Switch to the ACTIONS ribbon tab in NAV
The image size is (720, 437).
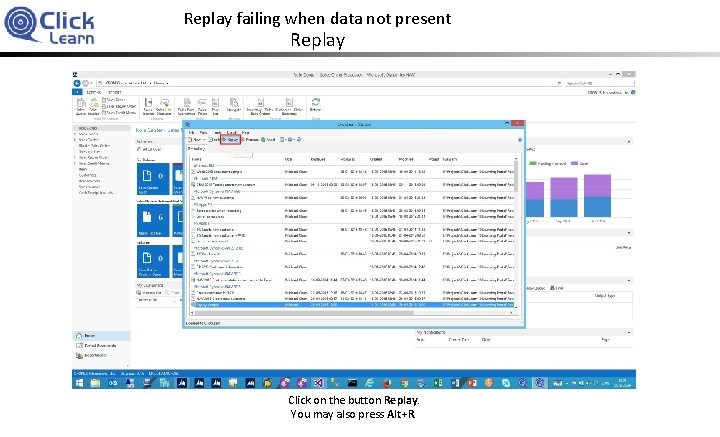[x=93, y=92]
